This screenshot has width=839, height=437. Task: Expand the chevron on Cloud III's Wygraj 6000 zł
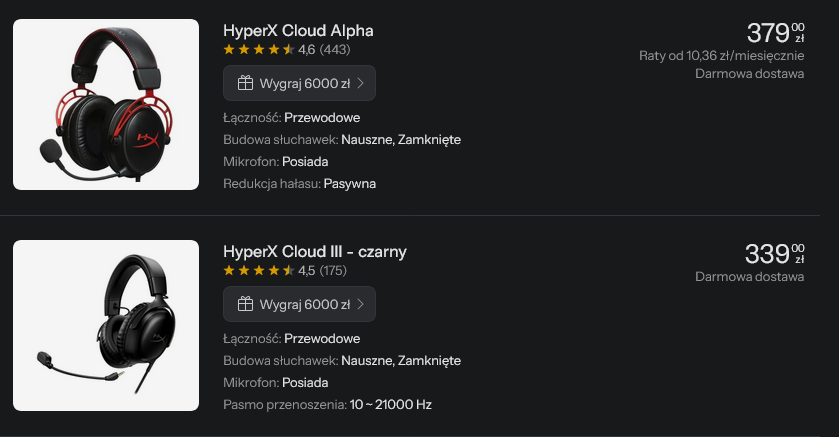tap(360, 304)
